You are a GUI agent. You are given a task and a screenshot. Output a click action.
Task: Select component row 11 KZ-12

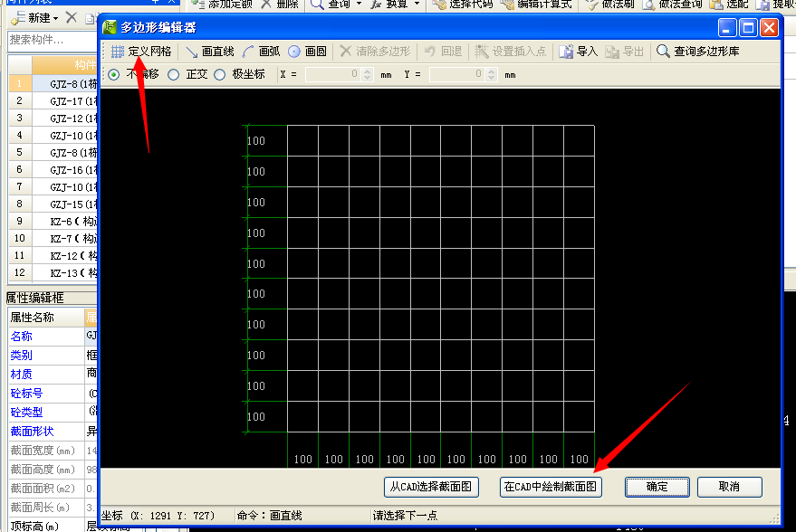[x=53, y=256]
